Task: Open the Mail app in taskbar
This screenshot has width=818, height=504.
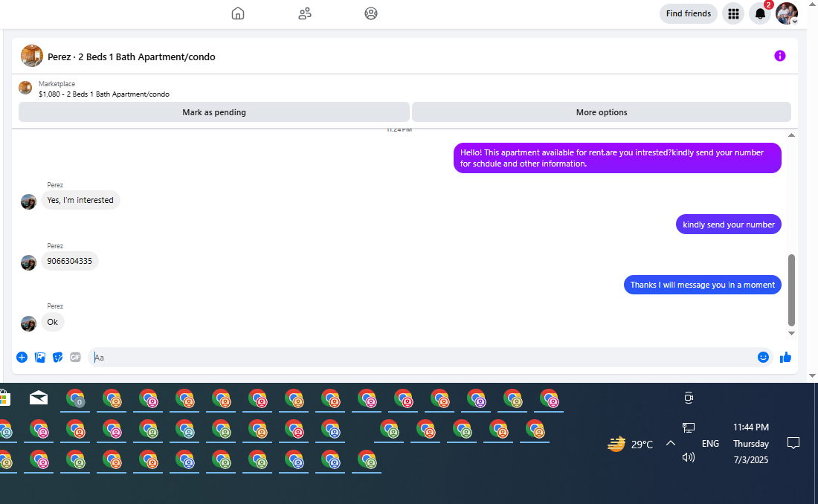Action: coord(39,398)
